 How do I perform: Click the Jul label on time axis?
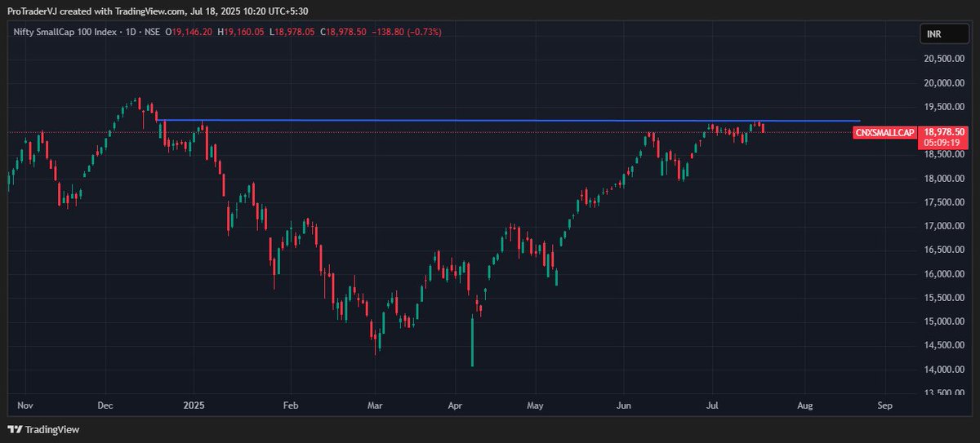[x=712, y=405]
